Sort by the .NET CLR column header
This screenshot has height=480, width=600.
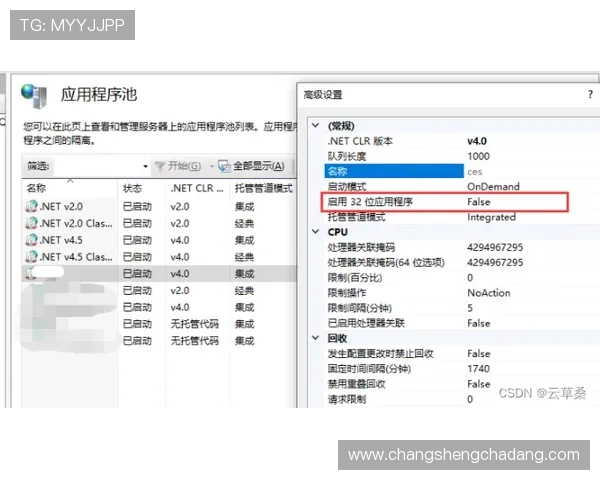(198, 188)
